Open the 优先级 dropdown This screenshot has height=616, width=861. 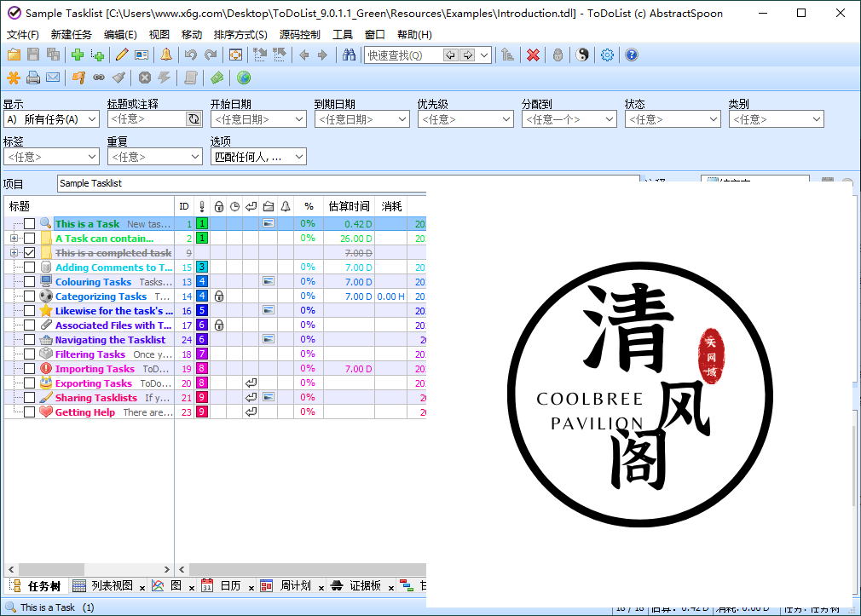[465, 119]
